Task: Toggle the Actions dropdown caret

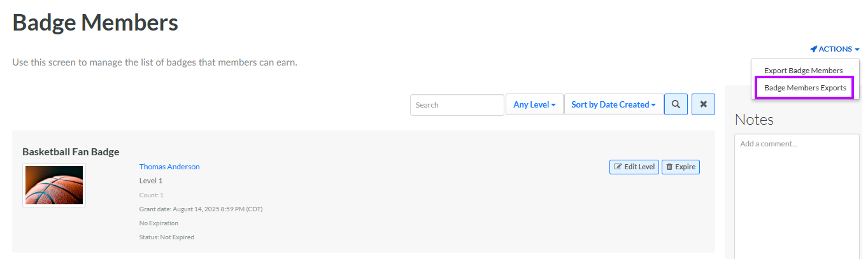Action: pyautogui.click(x=857, y=50)
